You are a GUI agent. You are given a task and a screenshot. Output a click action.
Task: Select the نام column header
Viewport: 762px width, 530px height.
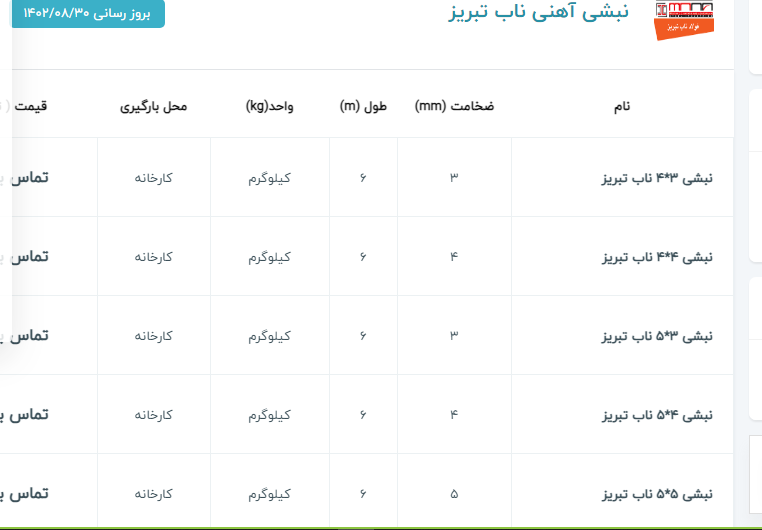(x=622, y=105)
